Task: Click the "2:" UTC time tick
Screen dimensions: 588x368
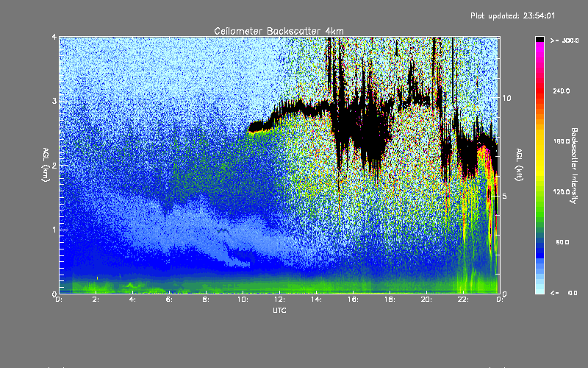Action: pos(96,300)
